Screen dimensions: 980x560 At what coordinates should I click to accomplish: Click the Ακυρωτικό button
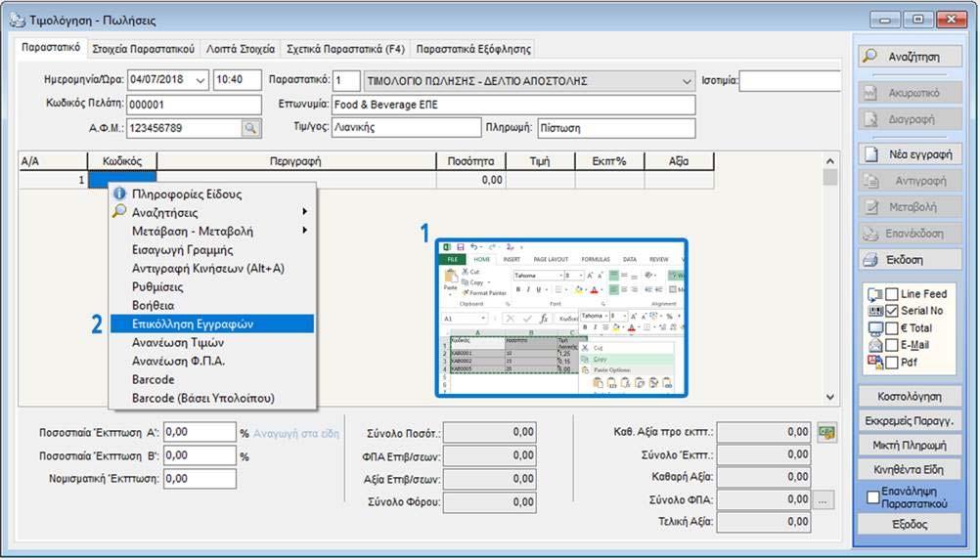click(910, 93)
